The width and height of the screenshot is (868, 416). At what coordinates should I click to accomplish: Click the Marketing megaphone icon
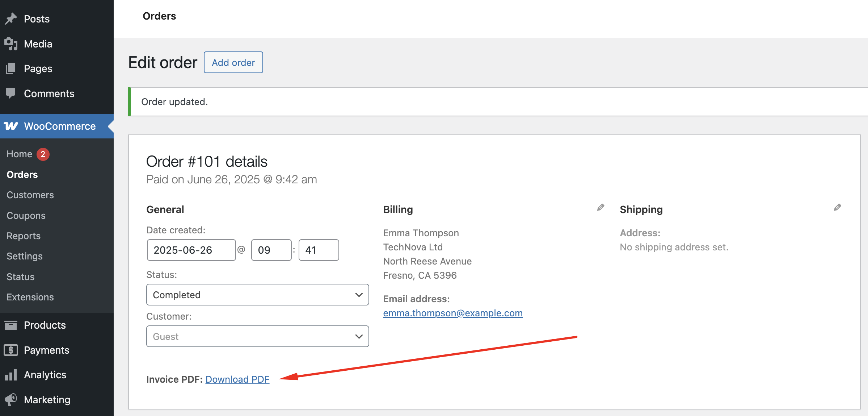(11, 399)
